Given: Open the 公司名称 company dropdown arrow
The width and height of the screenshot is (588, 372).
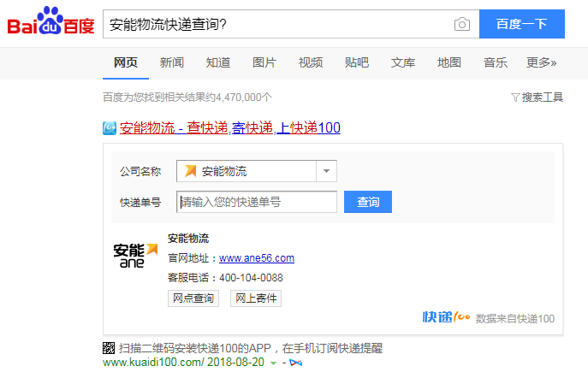Looking at the screenshot, I should point(326,171).
